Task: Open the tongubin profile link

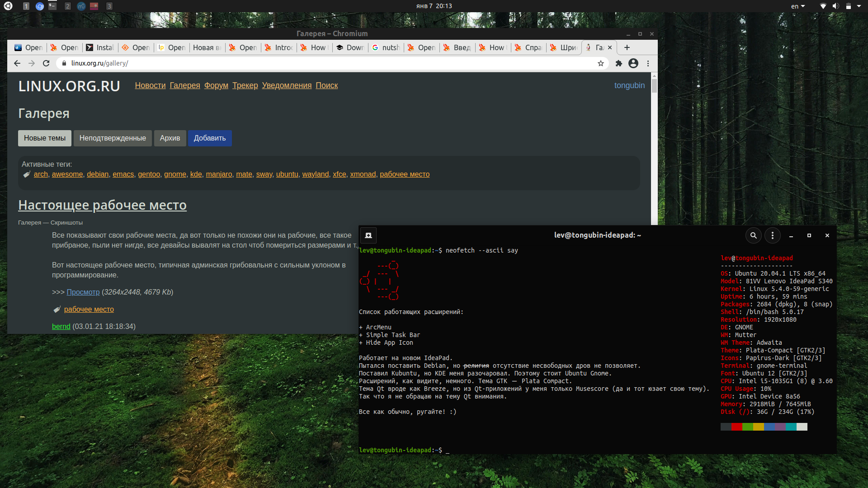Action: coord(629,85)
